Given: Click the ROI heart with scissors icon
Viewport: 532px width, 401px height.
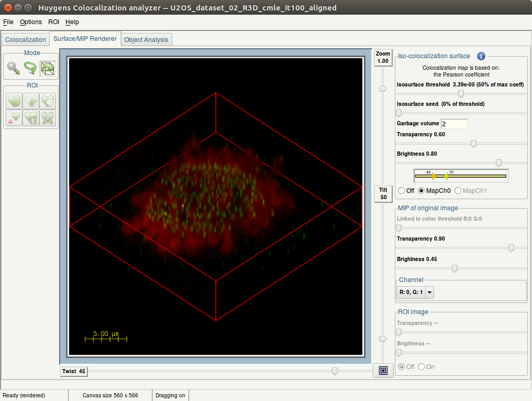Looking at the screenshot, I should pyautogui.click(x=48, y=117).
